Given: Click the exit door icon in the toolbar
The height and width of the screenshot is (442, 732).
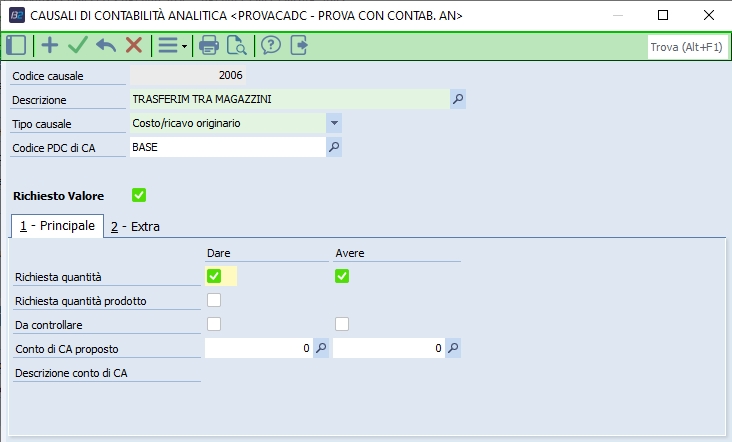Looking at the screenshot, I should tap(298, 45).
